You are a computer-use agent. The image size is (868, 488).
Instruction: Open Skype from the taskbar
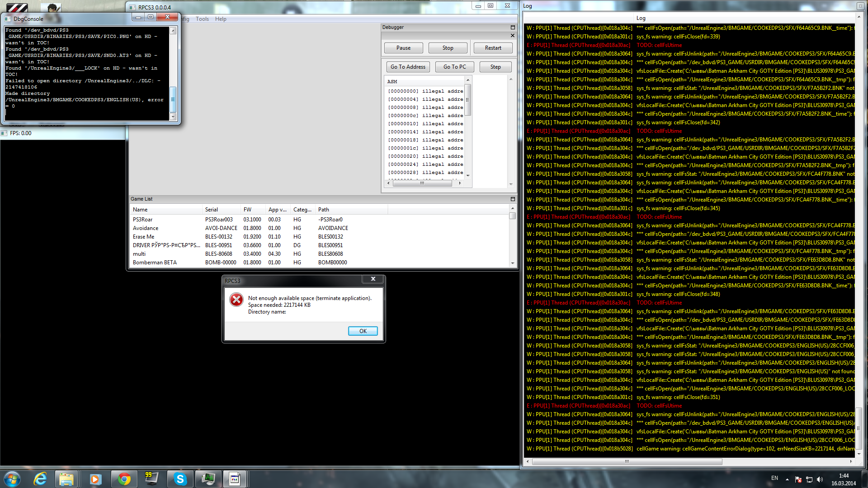[x=180, y=479]
